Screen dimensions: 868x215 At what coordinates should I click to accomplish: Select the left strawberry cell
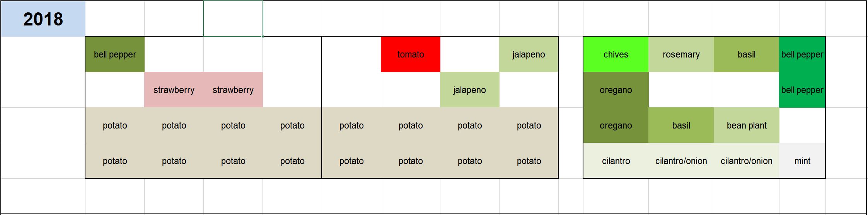[174, 90]
